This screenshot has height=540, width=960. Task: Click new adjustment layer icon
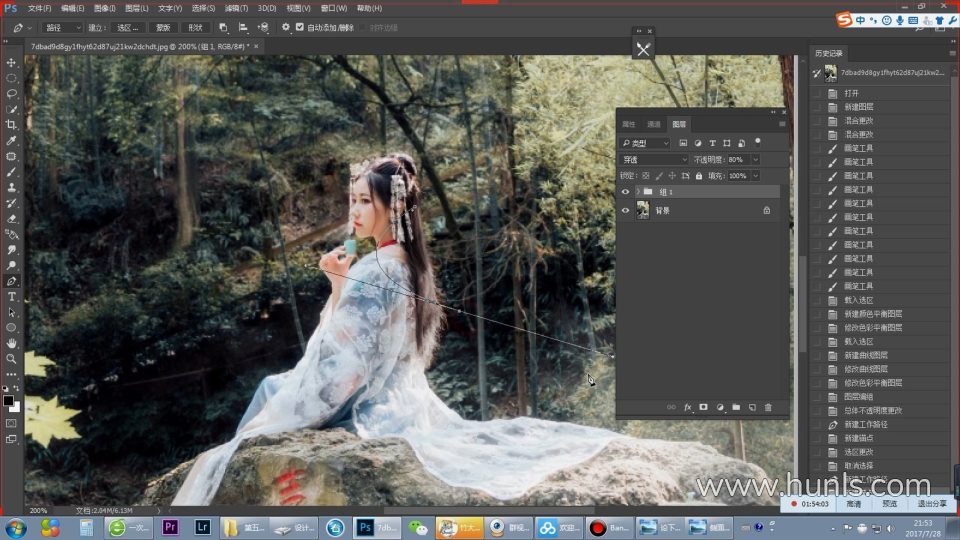point(720,407)
